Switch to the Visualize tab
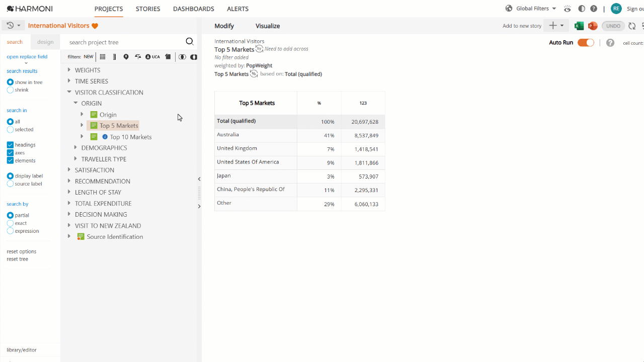This screenshot has width=644, height=362. click(x=268, y=26)
